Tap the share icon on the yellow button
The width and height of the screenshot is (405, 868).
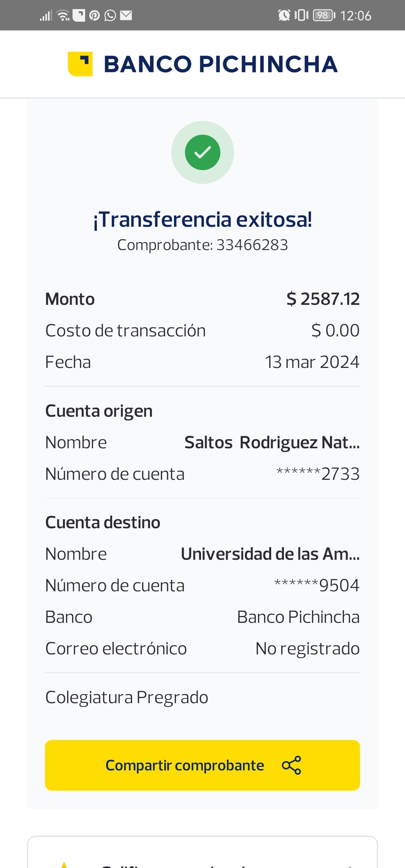pyautogui.click(x=291, y=765)
